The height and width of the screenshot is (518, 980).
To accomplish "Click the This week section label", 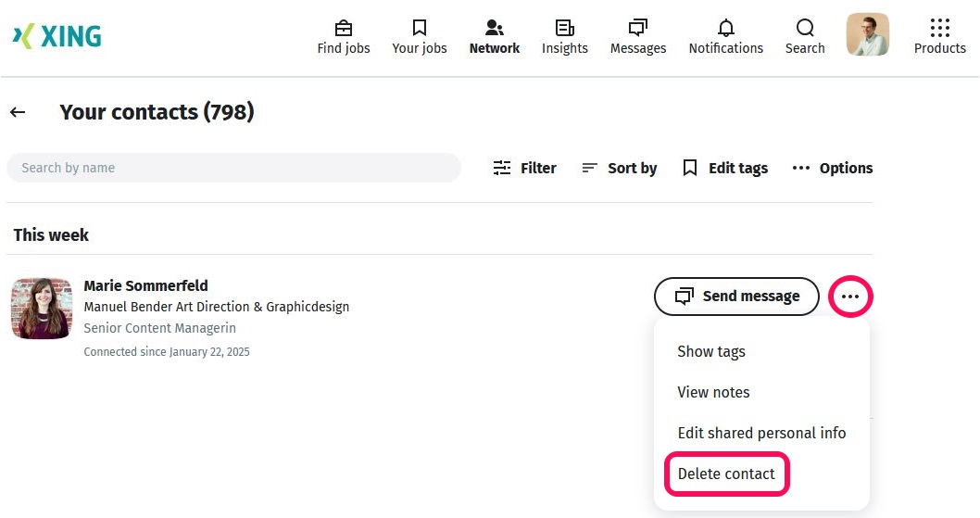I will point(51,235).
